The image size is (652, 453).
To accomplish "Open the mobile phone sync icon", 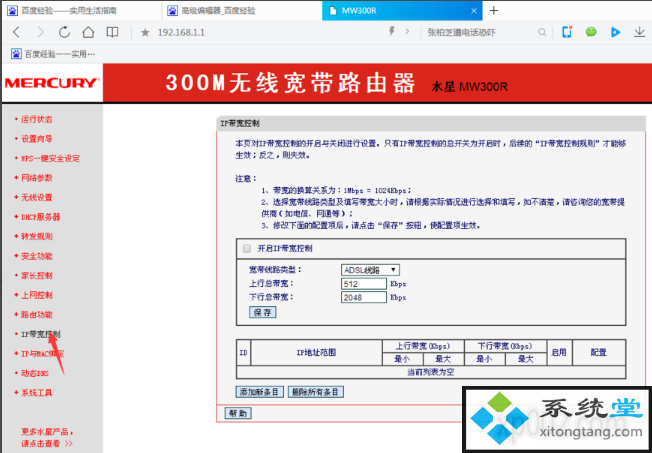I will (567, 32).
